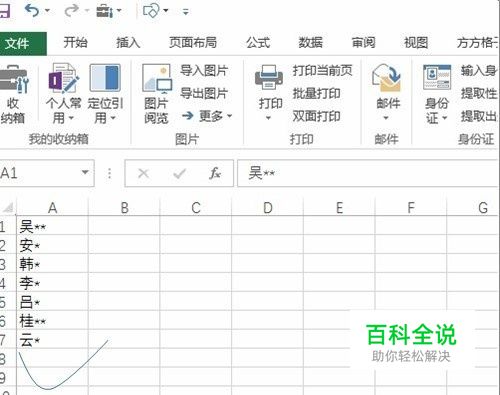This screenshot has width=500, height=395.
Task: Open the Undo history dropdown arrow
Action: (47, 11)
